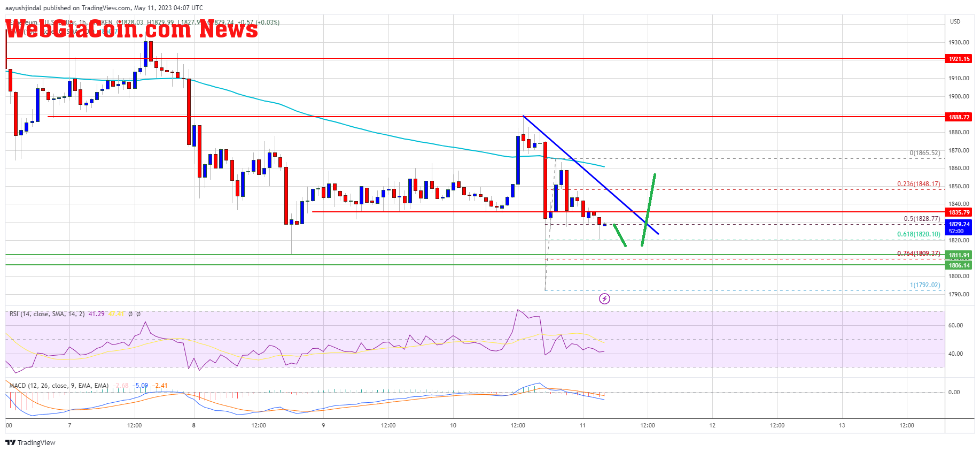Screen dimensions: 980x452
Task: Click the Fib level 1(1792.02) label
Action: pos(925,285)
